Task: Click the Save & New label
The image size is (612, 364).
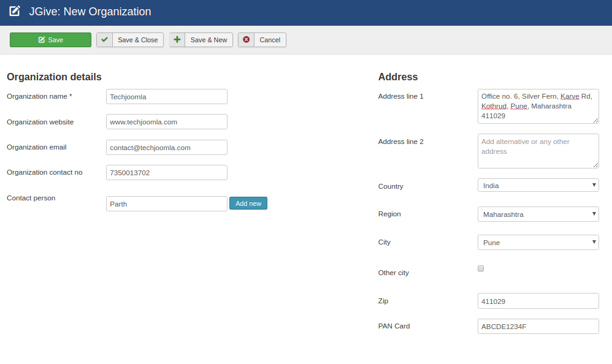Action: (x=209, y=40)
